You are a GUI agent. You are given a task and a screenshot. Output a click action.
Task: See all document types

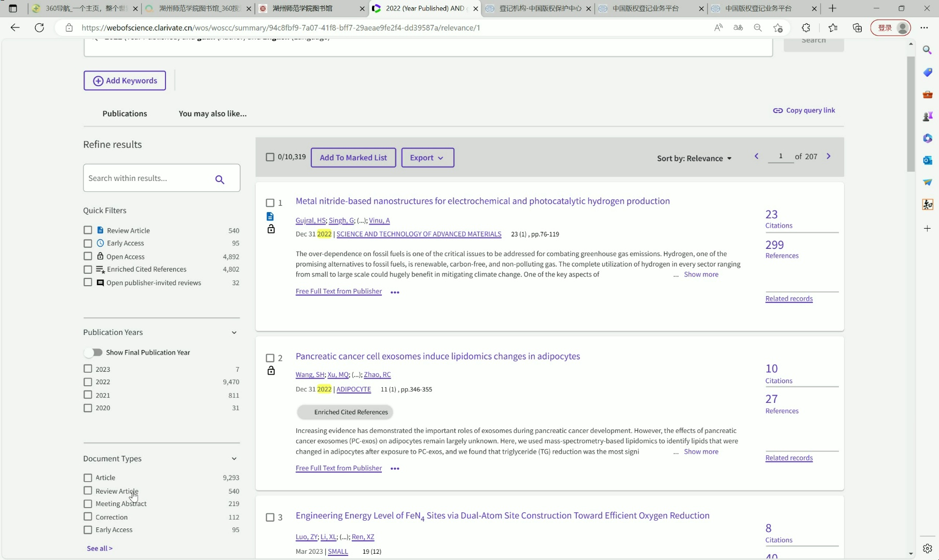pos(100,549)
